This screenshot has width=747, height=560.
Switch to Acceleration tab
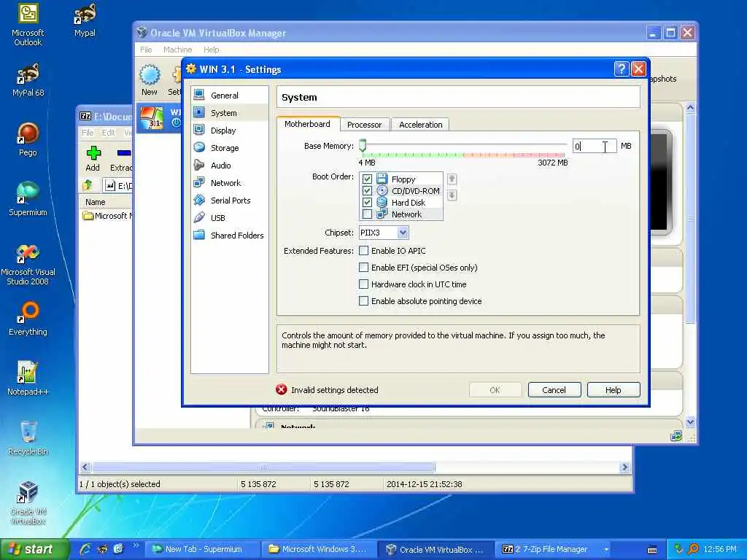[x=421, y=125]
